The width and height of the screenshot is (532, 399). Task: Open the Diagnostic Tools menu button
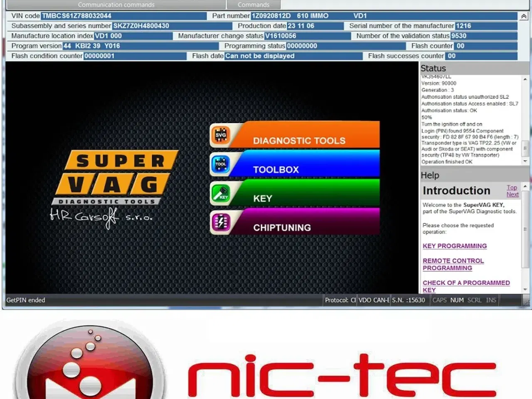295,135
